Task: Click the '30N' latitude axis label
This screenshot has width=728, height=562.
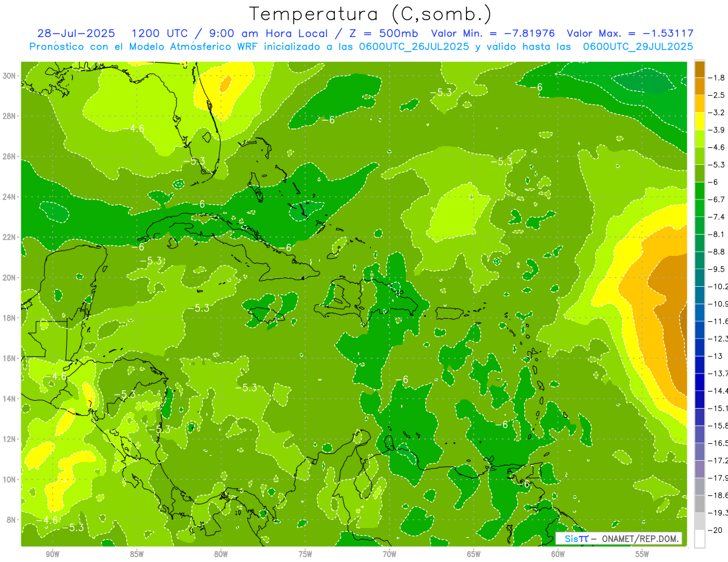Action: pos(10,75)
